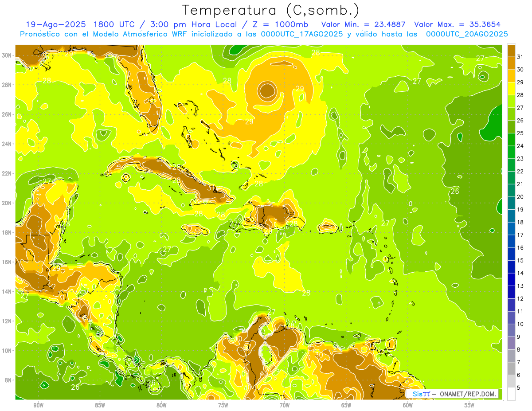Click the legend scale value 31
The height and width of the screenshot is (411, 532).
coord(520,57)
